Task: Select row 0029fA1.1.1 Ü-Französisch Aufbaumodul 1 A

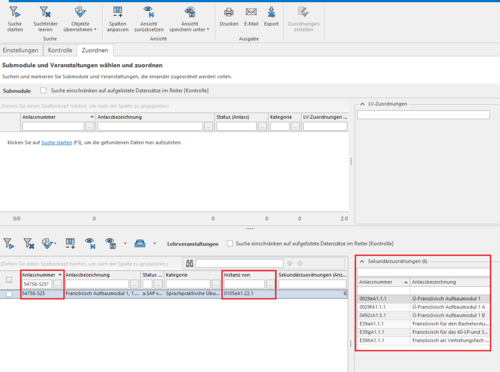Action: 424,307
